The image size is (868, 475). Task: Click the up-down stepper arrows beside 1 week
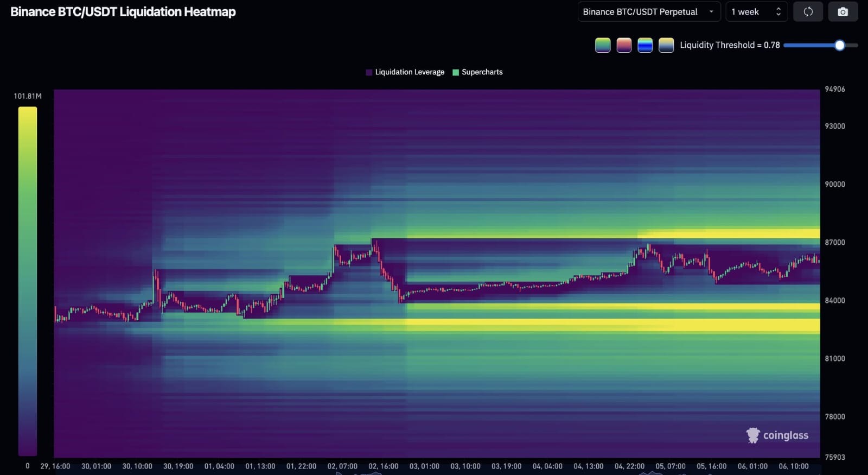[x=778, y=12]
